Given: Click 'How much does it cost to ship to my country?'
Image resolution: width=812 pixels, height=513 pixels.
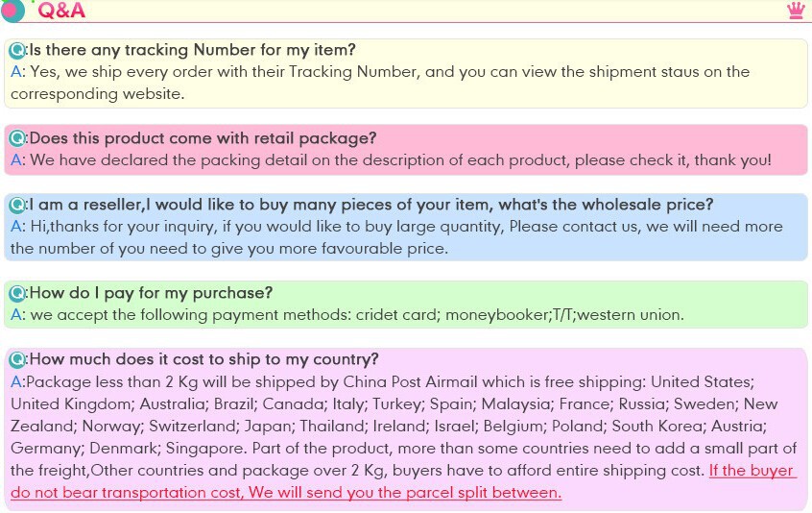Looking at the screenshot, I should [x=203, y=360].
